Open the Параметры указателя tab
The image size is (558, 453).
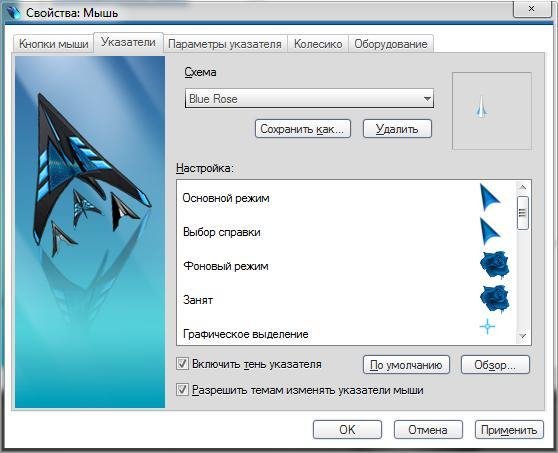pyautogui.click(x=225, y=44)
